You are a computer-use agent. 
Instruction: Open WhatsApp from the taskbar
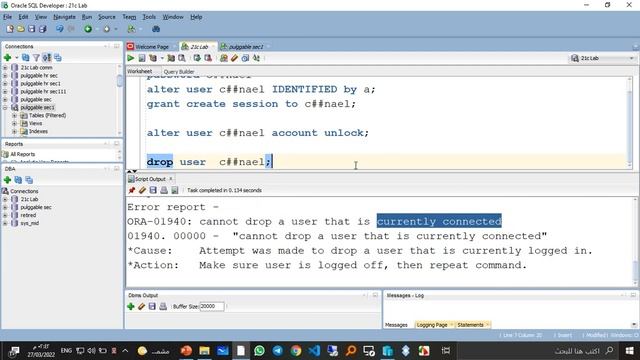(259, 351)
